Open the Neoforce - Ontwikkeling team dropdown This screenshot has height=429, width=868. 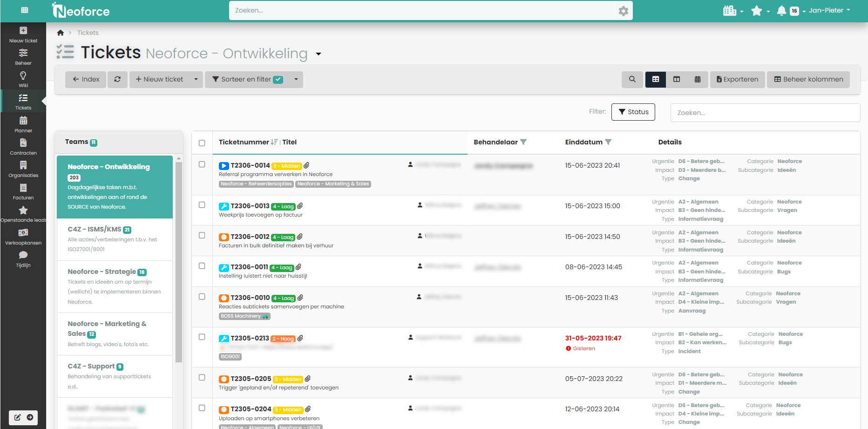click(319, 54)
